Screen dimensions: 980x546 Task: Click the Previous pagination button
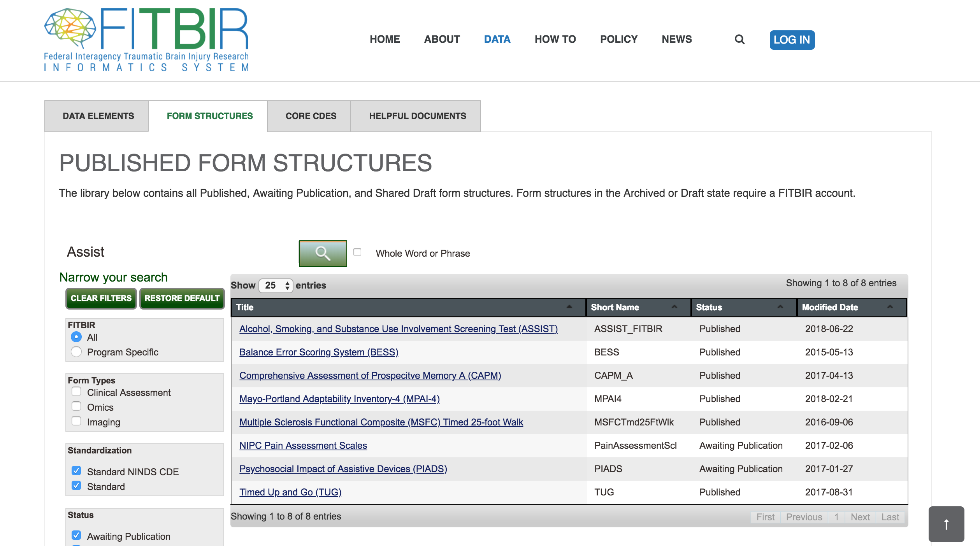(804, 517)
